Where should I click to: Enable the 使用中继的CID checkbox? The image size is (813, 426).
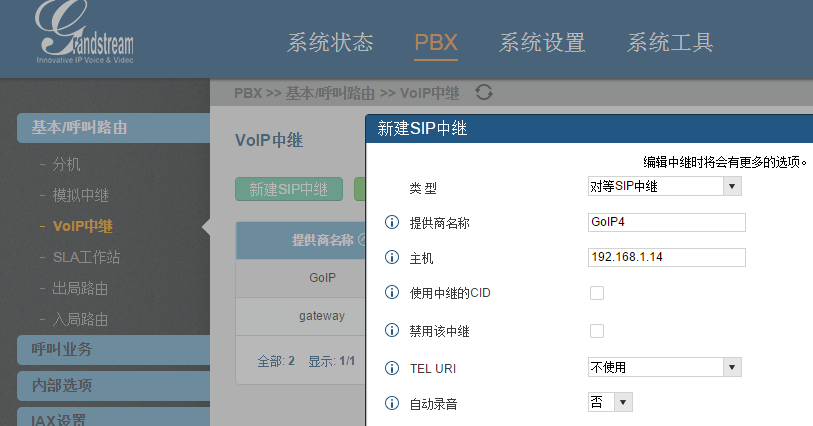597,293
